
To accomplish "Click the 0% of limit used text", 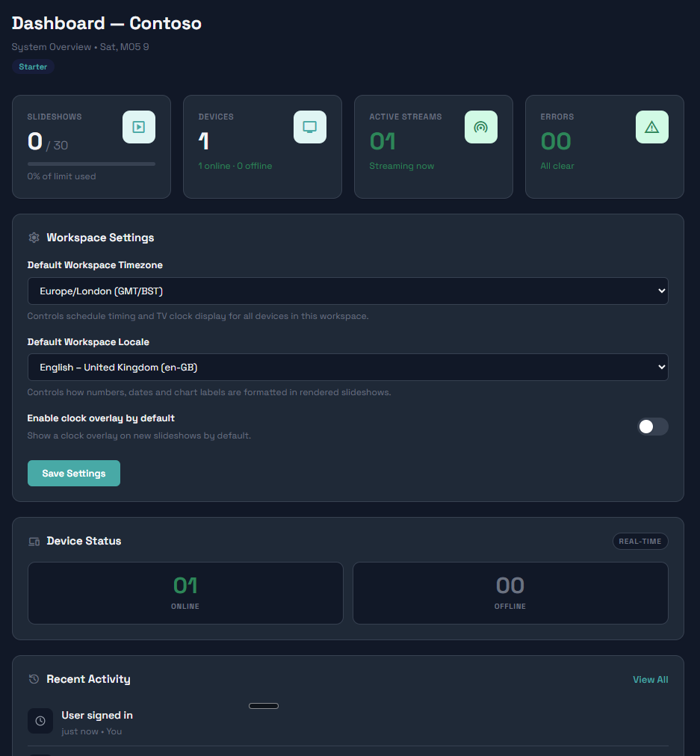I will pos(62,176).
